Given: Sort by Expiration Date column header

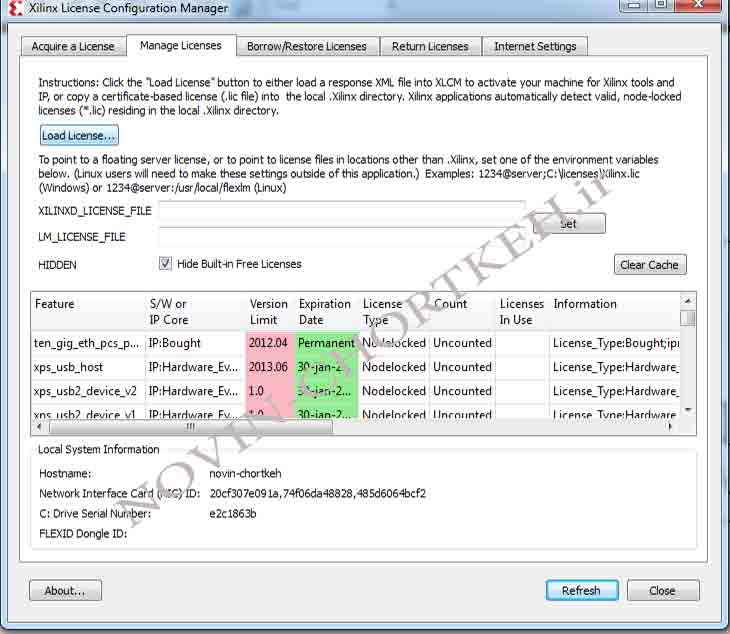Looking at the screenshot, I should tap(325, 311).
